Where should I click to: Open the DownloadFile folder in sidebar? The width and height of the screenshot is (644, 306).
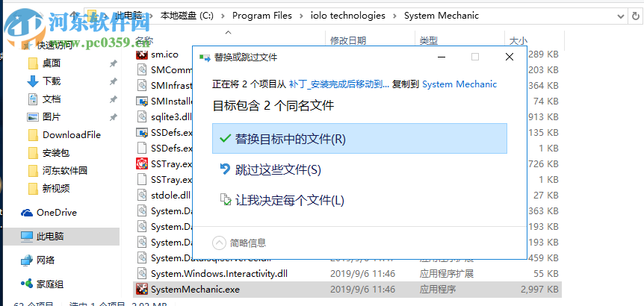71,135
